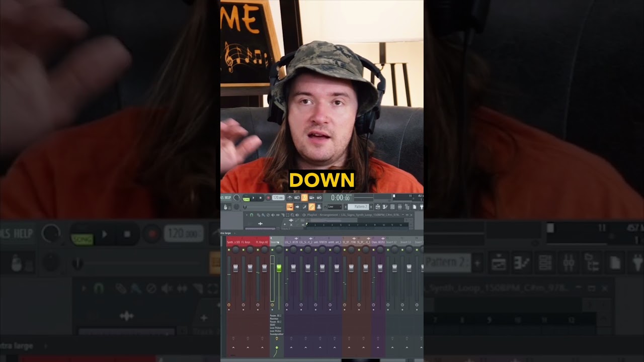Select the Playlist pencil draw tool
Viewport: 644px width, 362px height.
click(x=258, y=215)
